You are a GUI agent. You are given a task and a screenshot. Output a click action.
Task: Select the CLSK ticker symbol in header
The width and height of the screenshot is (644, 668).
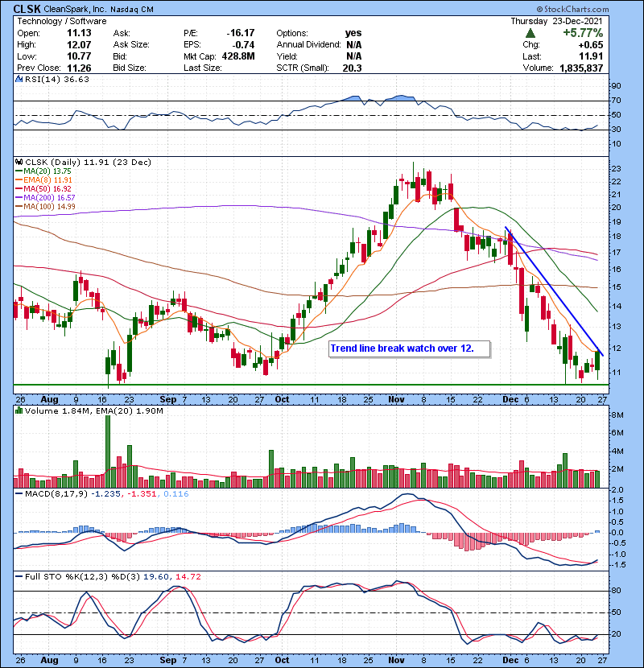pos(27,9)
